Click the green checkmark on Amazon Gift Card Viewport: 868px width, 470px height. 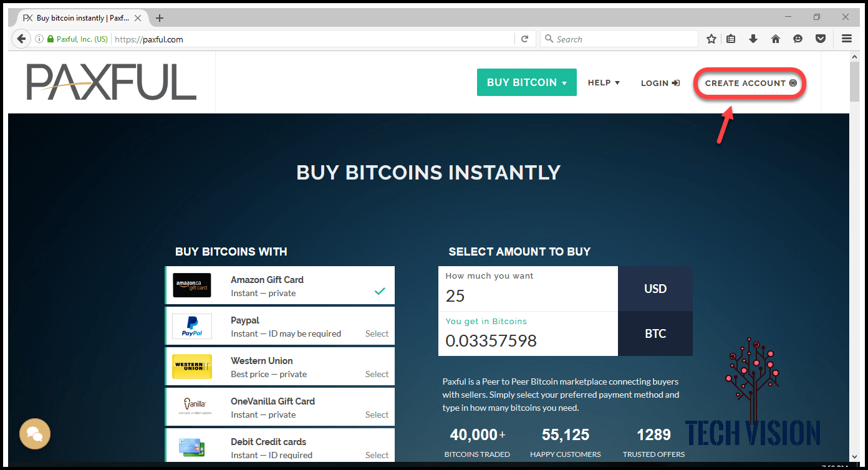coord(380,291)
